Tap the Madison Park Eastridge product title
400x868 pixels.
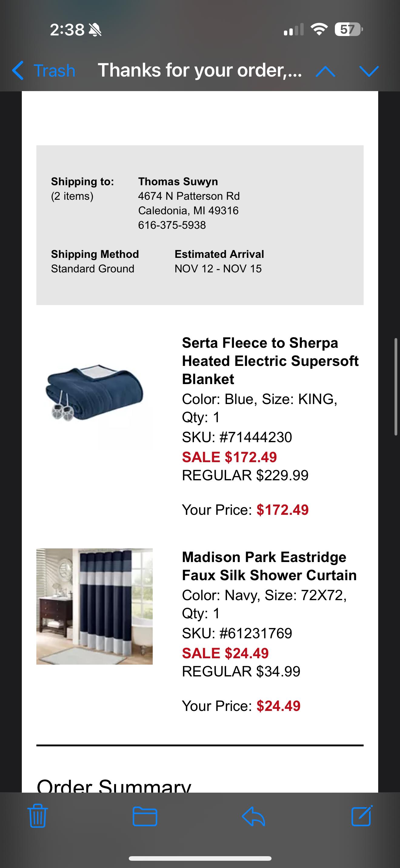[269, 566]
